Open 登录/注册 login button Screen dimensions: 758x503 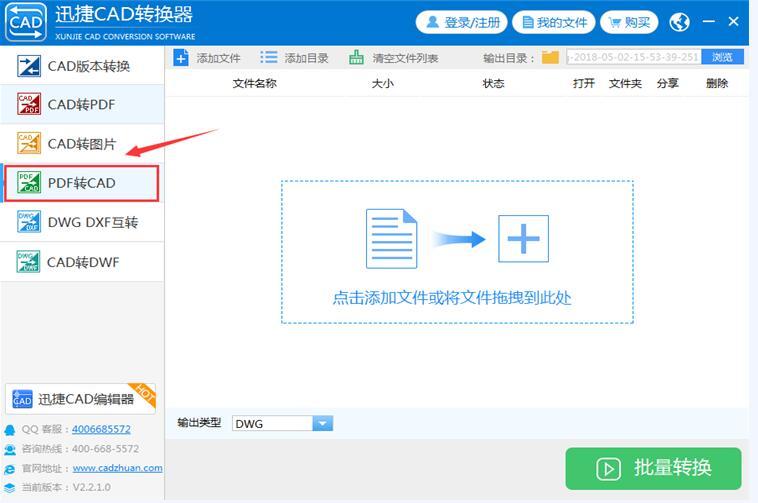point(461,22)
